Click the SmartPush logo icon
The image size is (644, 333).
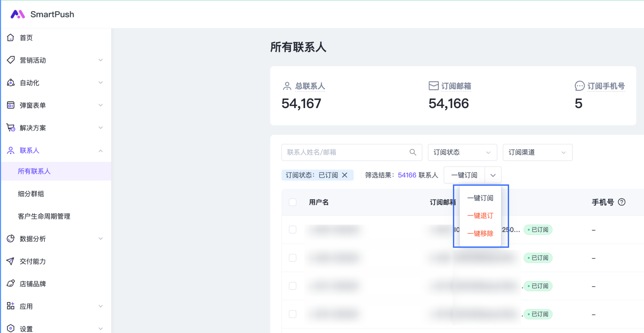pos(18,14)
